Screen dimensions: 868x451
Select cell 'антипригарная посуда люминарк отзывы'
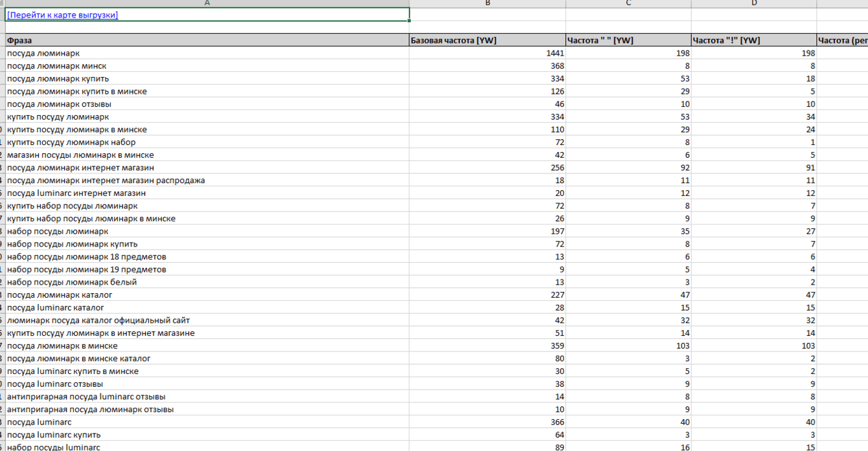click(207, 410)
